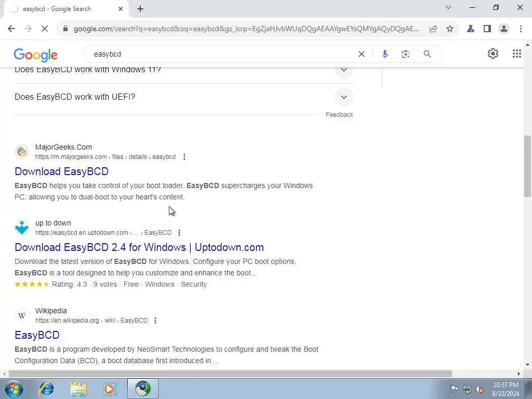
Task: Click the 'up to down' site name
Action: [53, 223]
